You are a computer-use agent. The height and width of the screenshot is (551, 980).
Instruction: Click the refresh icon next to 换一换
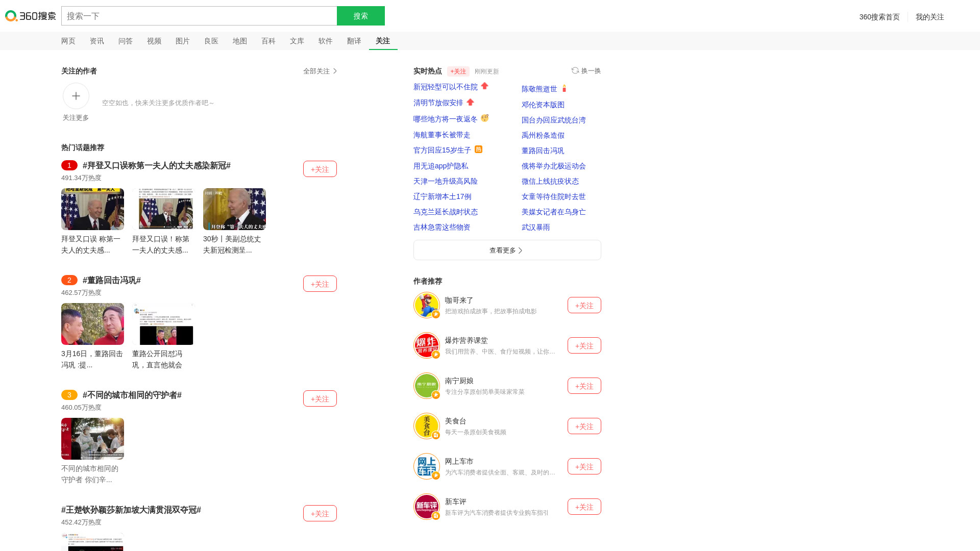pos(575,70)
